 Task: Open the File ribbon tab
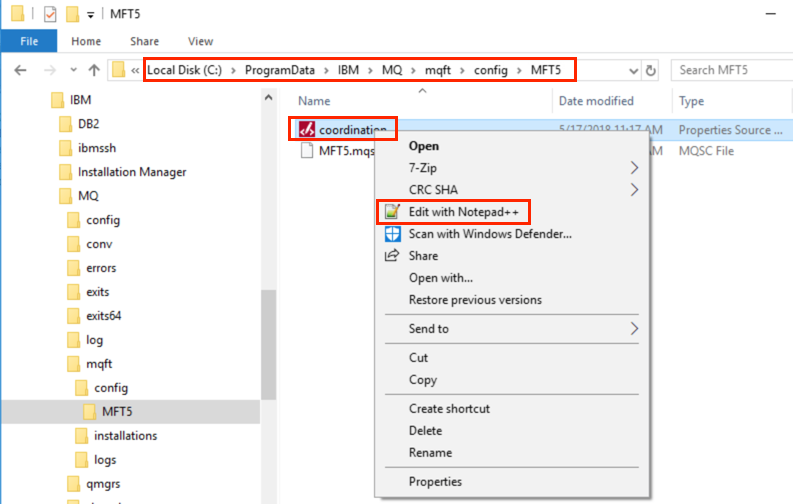coord(29,41)
